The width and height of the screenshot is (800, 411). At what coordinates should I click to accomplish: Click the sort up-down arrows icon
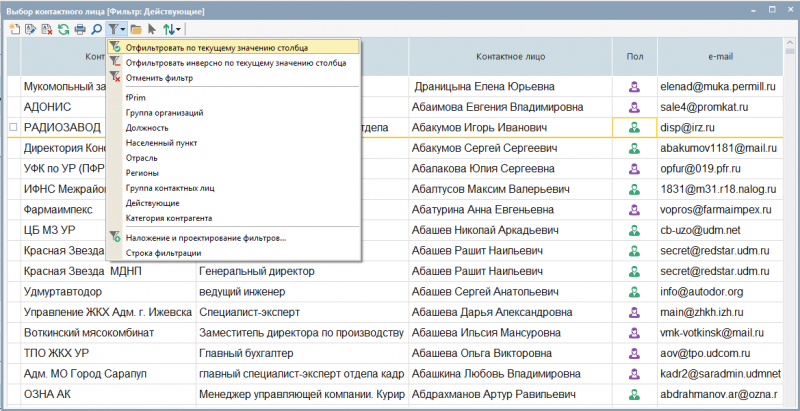point(168,30)
